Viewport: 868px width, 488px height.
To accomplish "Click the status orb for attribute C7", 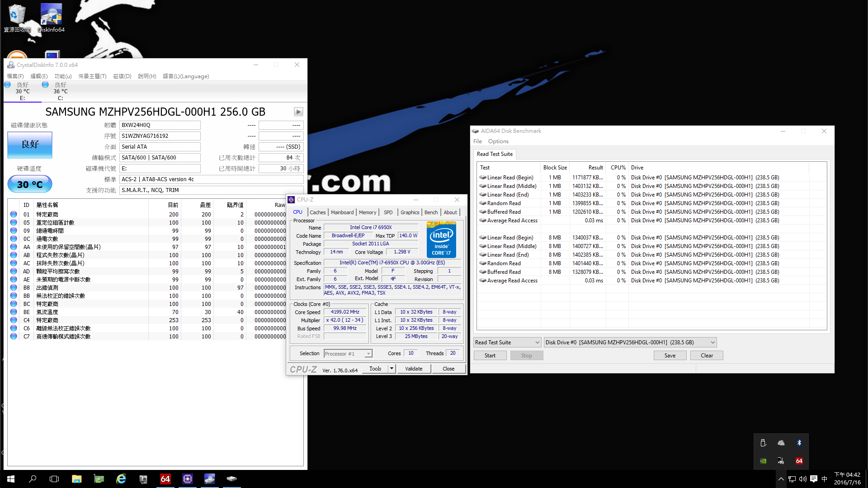I will (x=14, y=336).
